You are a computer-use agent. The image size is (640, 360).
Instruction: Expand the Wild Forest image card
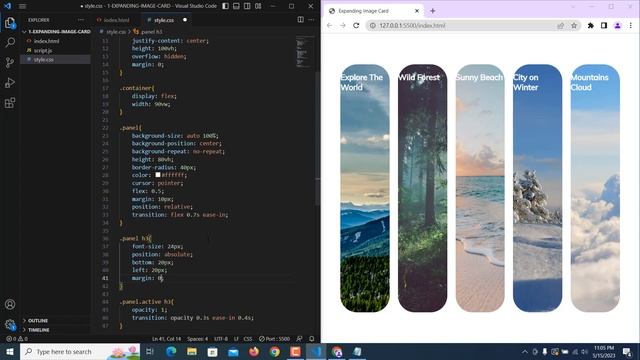point(422,188)
